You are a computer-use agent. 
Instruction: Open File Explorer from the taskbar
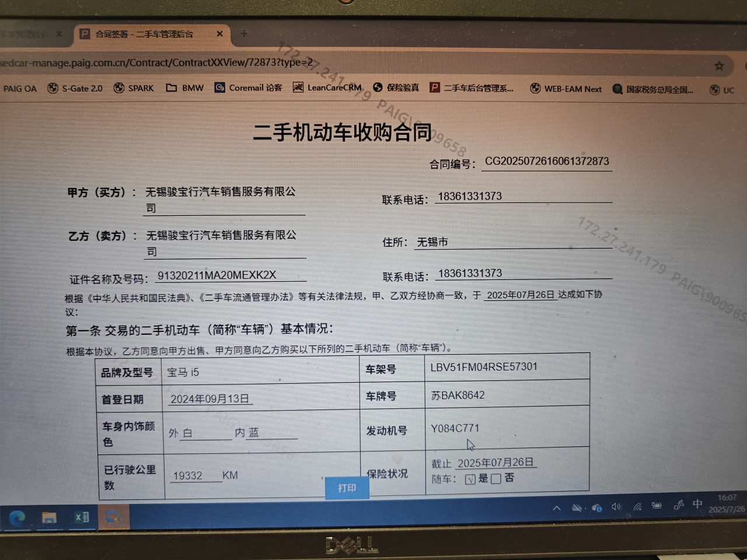[49, 517]
